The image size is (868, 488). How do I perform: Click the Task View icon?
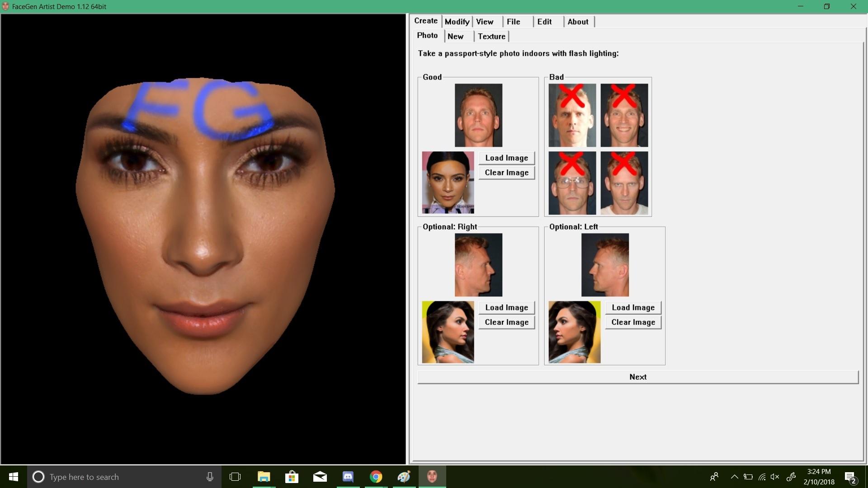tap(235, 477)
